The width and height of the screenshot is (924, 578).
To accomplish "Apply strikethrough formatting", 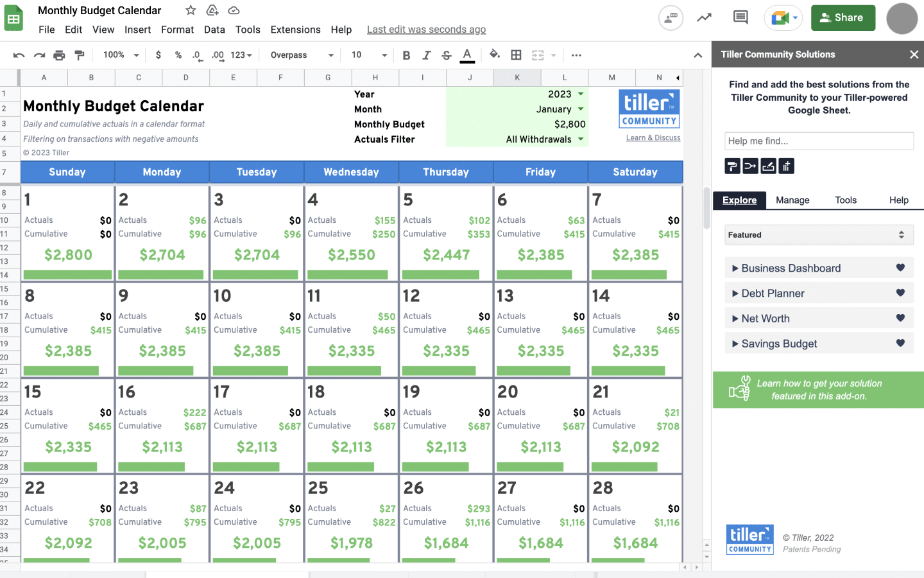I will (x=446, y=55).
